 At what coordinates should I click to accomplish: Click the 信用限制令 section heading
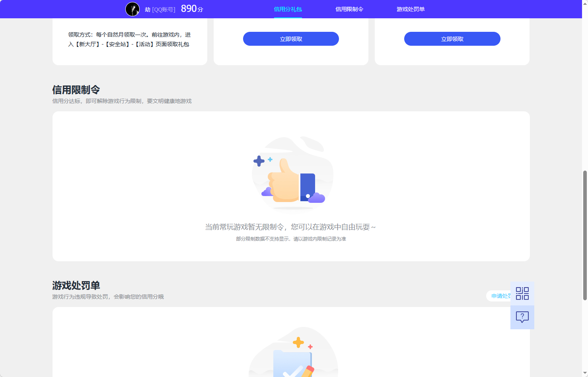pyautogui.click(x=76, y=90)
